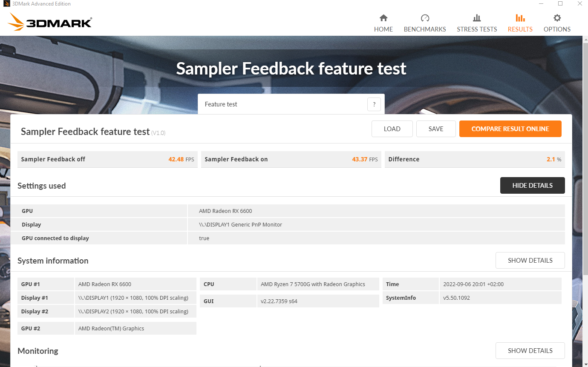The image size is (588, 367).
Task: Click COMPARE RESULT ONLINE button
Action: point(510,129)
